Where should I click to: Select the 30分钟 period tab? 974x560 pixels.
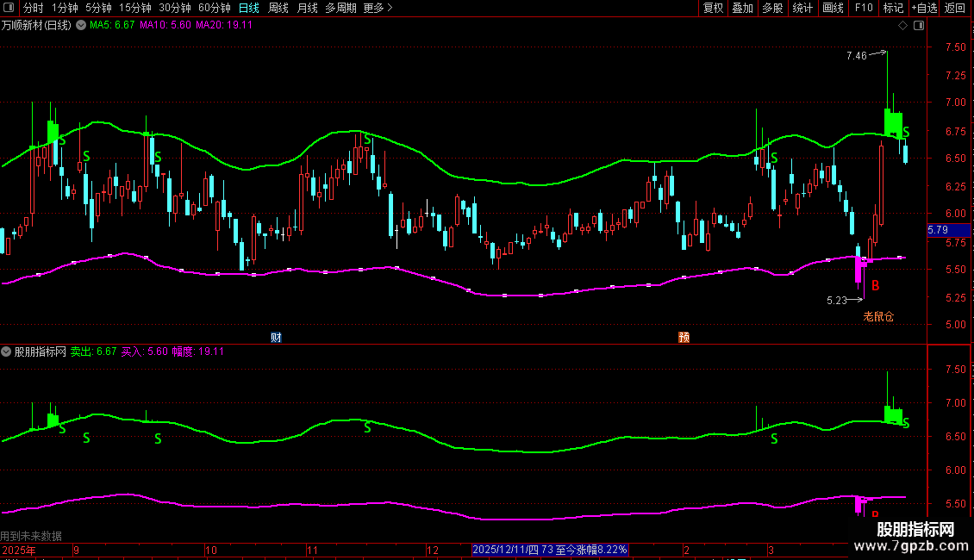pyautogui.click(x=175, y=8)
